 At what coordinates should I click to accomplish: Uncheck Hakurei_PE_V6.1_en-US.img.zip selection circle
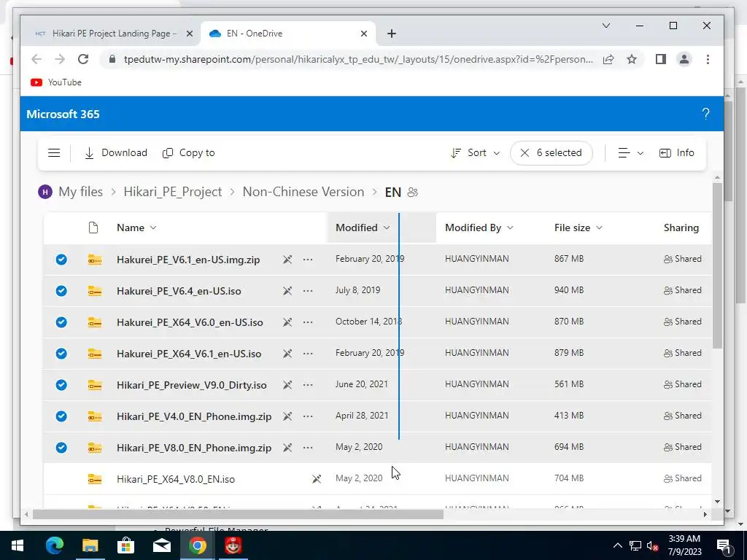(x=61, y=260)
